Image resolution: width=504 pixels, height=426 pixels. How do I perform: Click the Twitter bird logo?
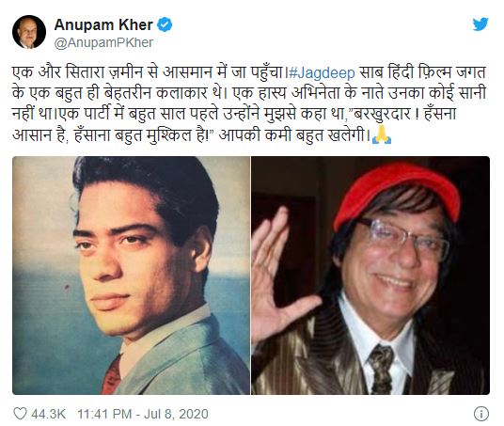[x=480, y=24]
